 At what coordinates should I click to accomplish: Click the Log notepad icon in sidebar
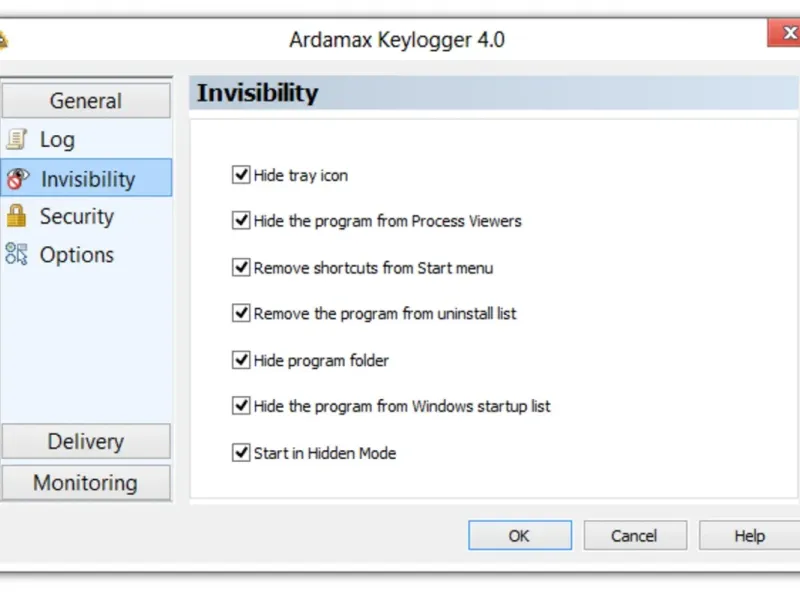pos(17,140)
